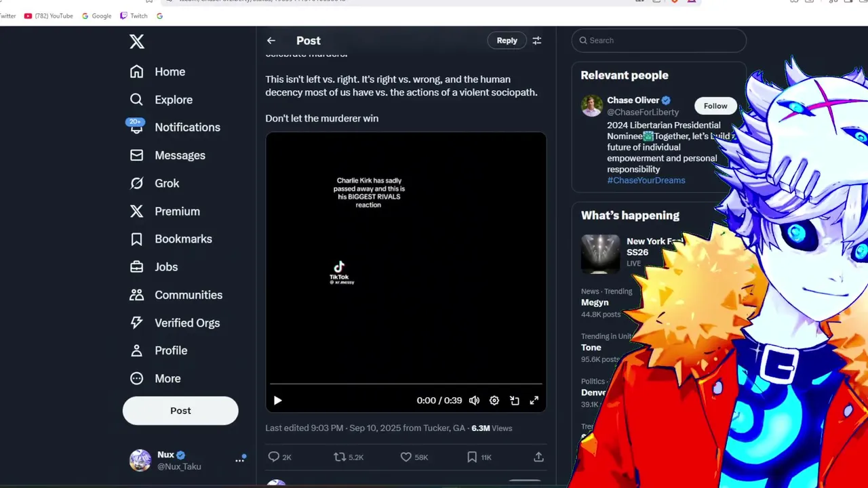This screenshot has height=488, width=868.
Task: Open reply sorting filter icon
Action: 537,41
